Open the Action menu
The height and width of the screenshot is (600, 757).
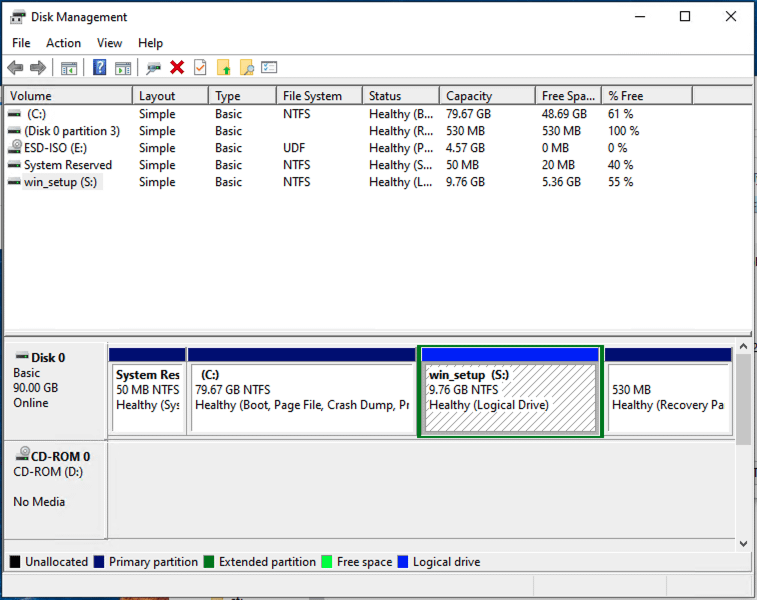(x=63, y=43)
